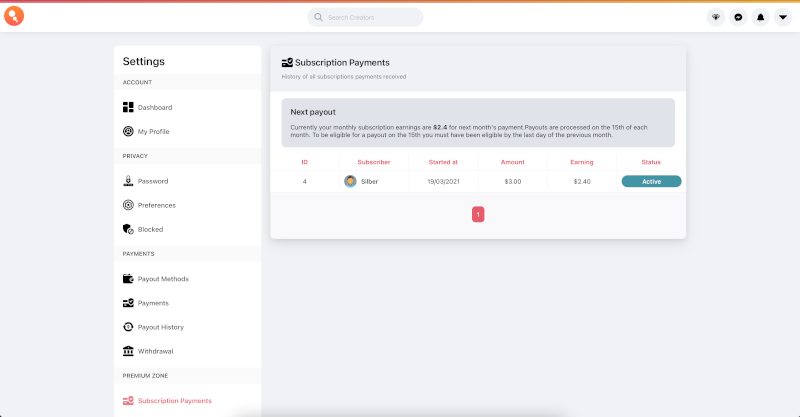Click the Withdrawal bank icon
The width and height of the screenshot is (800, 417).
tap(128, 351)
